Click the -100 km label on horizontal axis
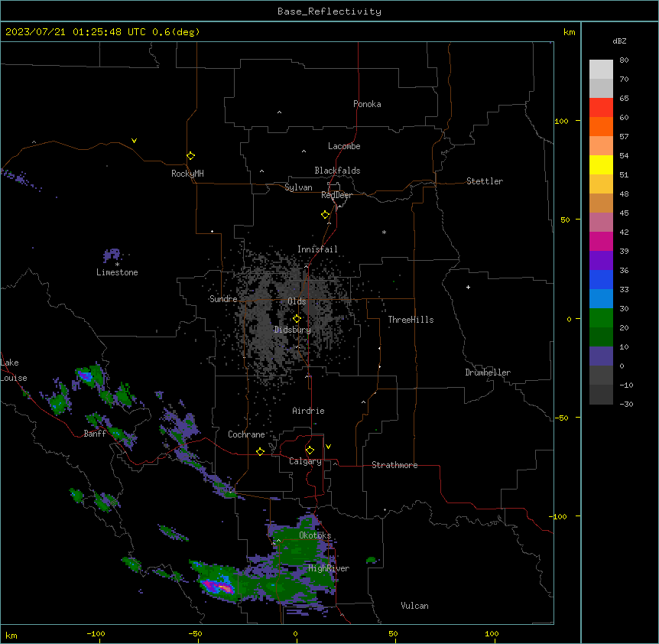 96,633
